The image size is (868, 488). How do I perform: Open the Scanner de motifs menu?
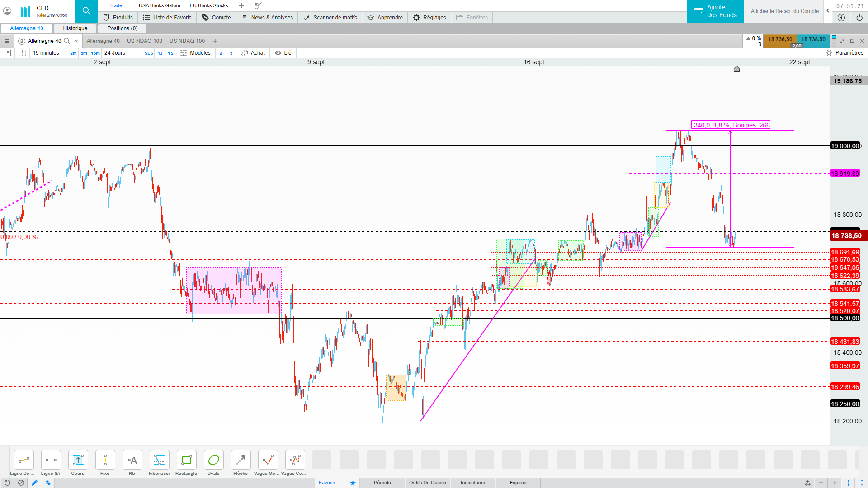[x=330, y=18]
